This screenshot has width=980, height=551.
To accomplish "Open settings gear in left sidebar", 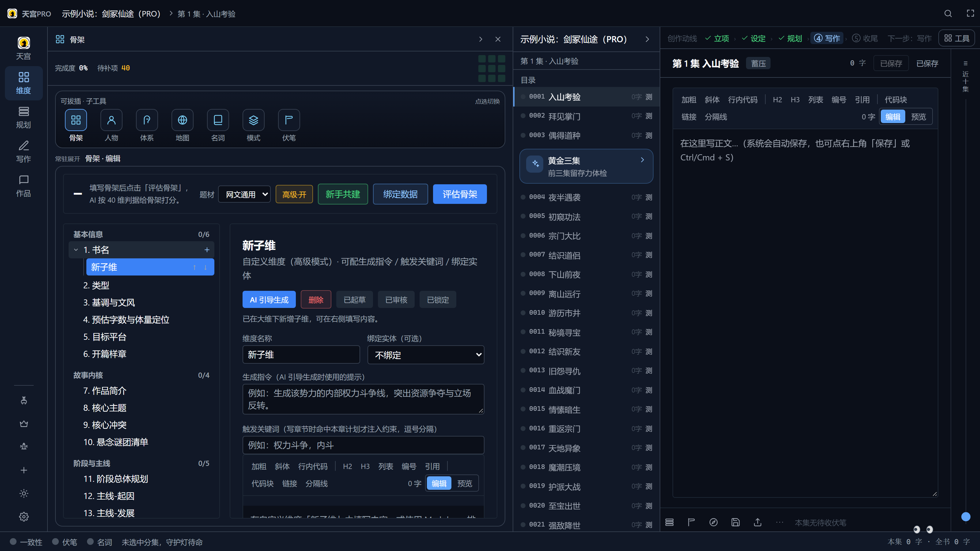I will 24,516.
